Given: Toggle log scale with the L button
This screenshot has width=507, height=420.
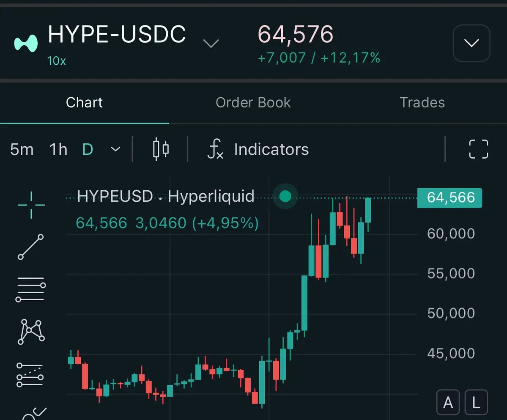Looking at the screenshot, I should (476, 403).
